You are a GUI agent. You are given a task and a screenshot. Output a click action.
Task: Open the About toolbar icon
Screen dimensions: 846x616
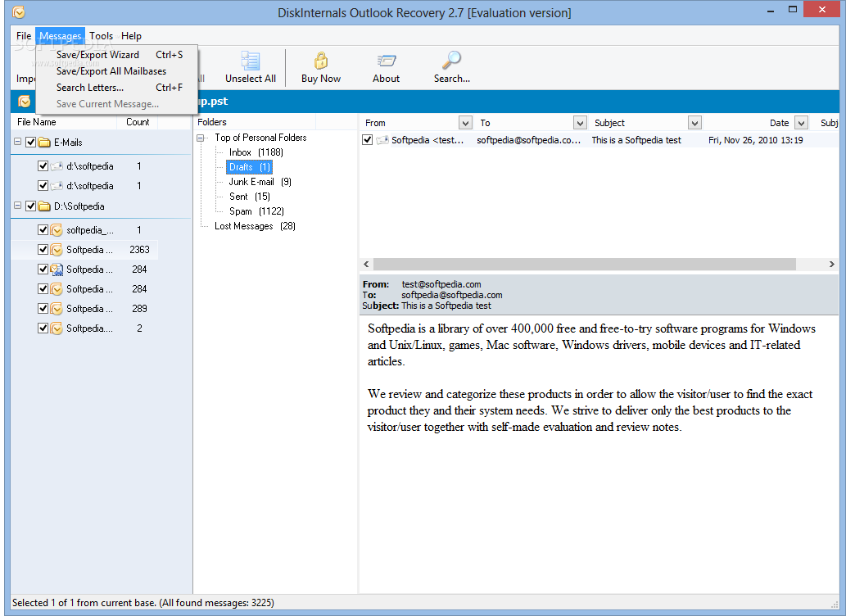(387, 61)
